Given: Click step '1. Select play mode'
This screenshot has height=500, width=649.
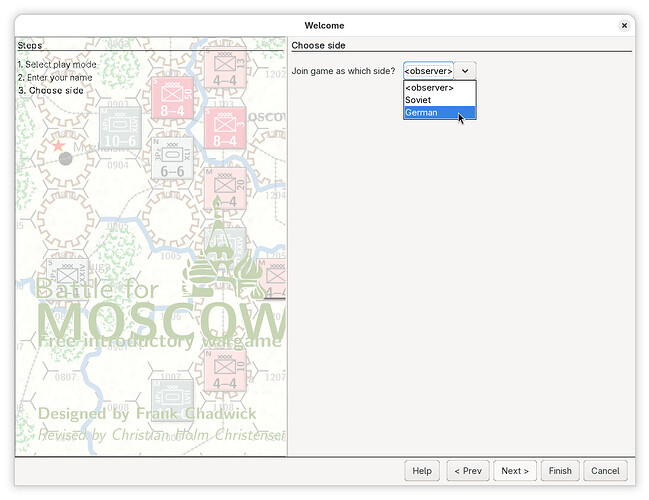Looking at the screenshot, I should click(x=56, y=64).
